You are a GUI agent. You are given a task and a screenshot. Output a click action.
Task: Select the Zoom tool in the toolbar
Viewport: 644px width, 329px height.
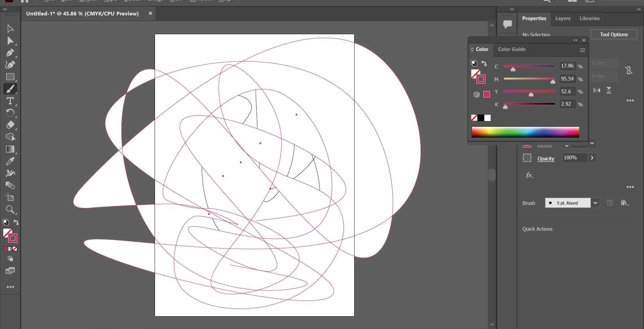pos(10,210)
